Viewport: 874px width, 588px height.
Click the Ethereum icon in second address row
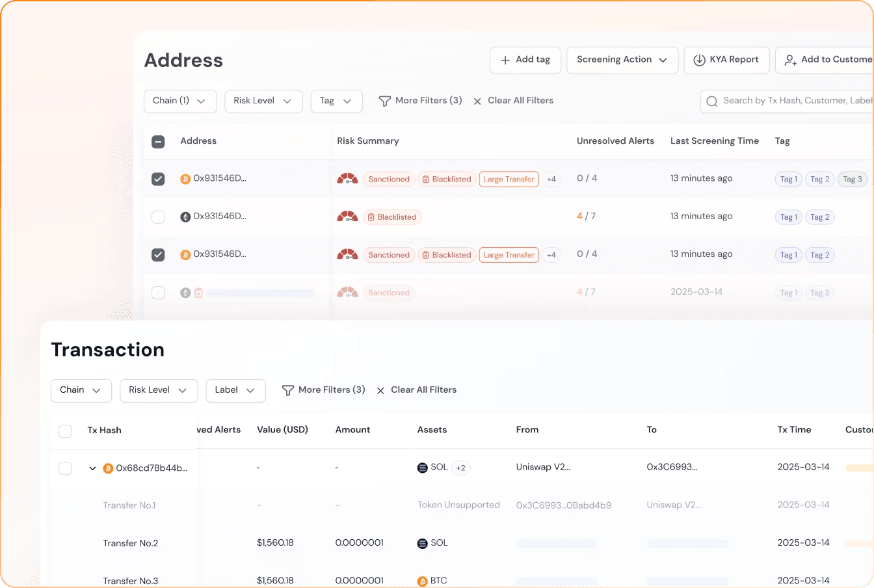tap(185, 217)
